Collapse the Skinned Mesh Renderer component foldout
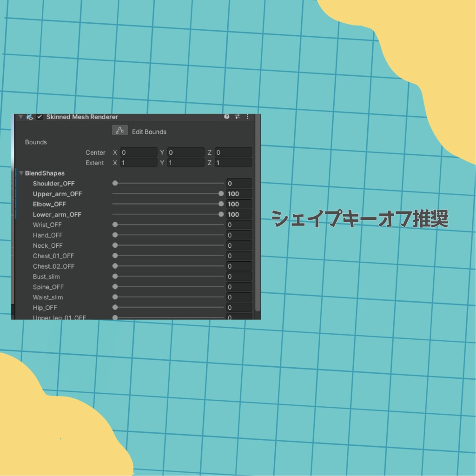 [x=20, y=117]
